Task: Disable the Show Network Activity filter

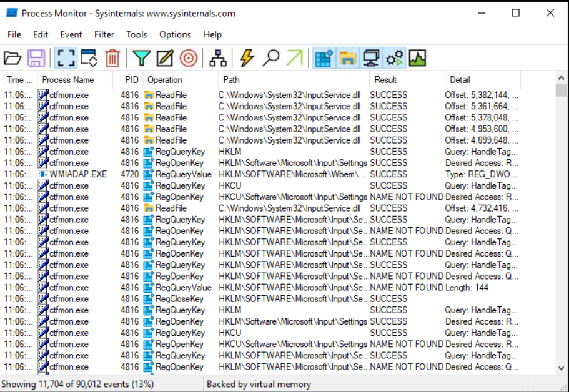Action: (371, 57)
